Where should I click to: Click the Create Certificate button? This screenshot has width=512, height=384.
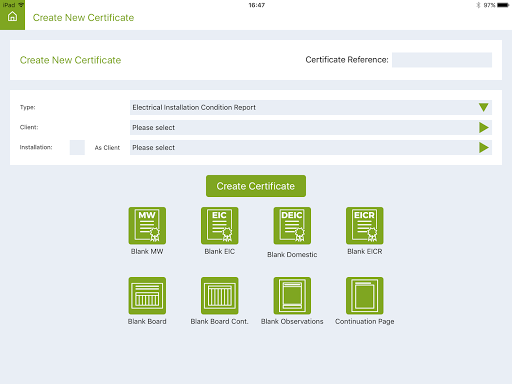[256, 186]
